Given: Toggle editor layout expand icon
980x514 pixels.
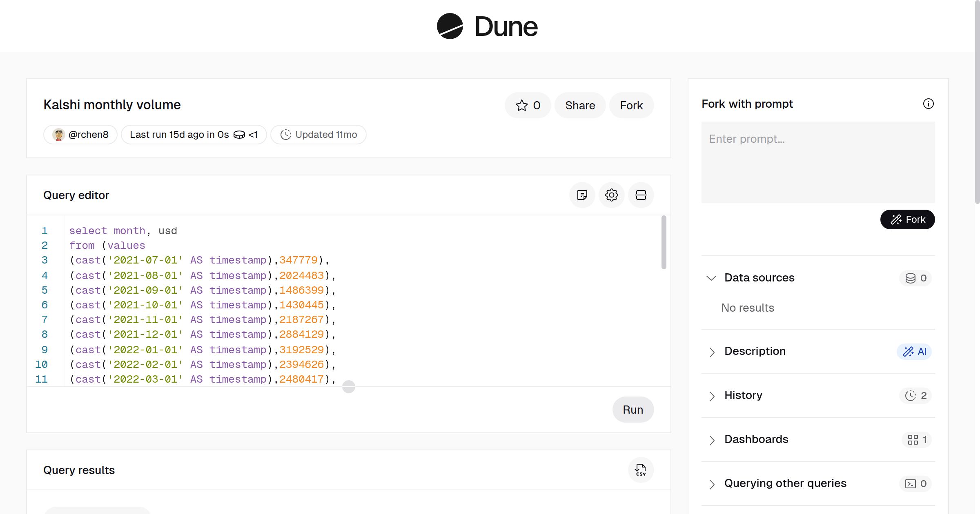Looking at the screenshot, I should tap(641, 195).
